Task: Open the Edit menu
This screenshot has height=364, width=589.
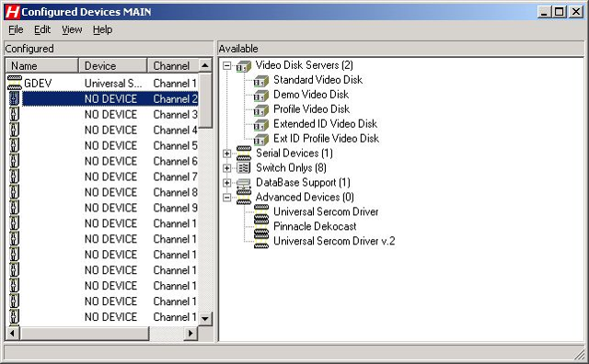Action: click(x=42, y=29)
